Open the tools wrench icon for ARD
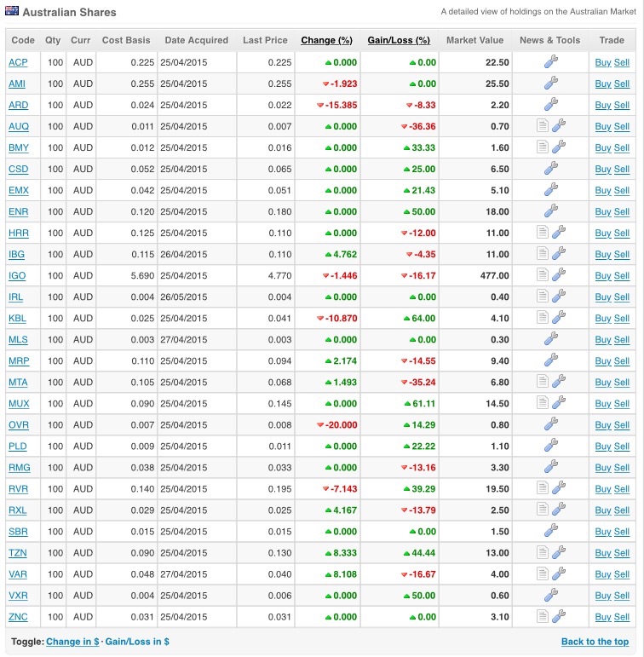Viewport: 644px width, 657px height. pyautogui.click(x=550, y=104)
